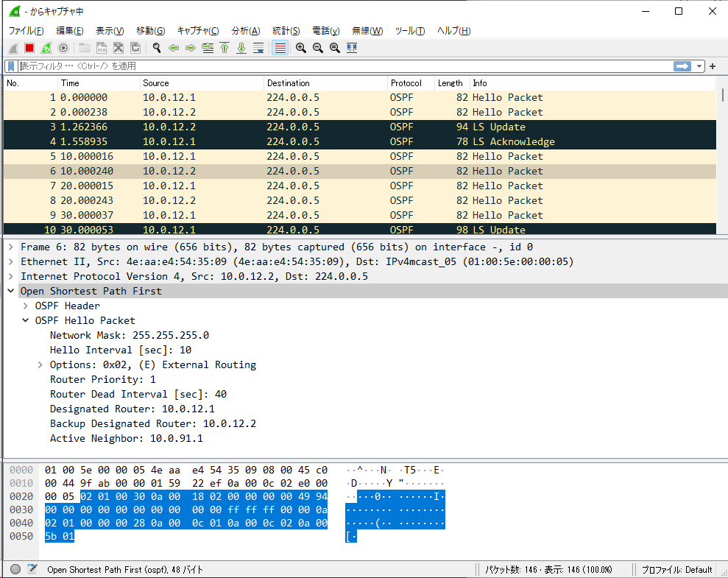Screen dimensions: 728x578
Task: Zoom in on packet text
Action: pos(301,48)
